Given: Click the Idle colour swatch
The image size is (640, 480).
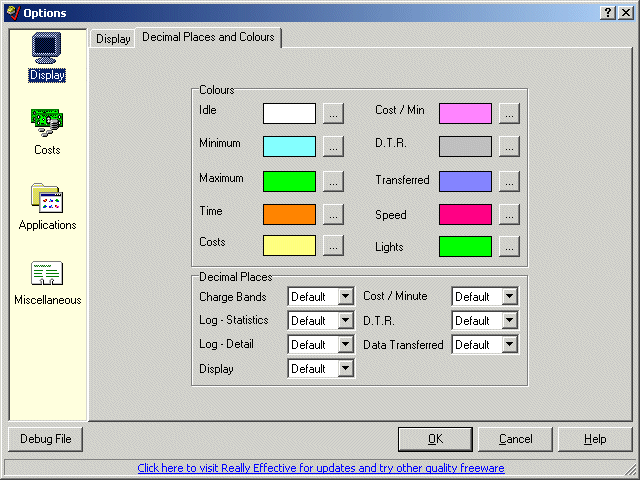Looking at the screenshot, I should click(x=289, y=113).
